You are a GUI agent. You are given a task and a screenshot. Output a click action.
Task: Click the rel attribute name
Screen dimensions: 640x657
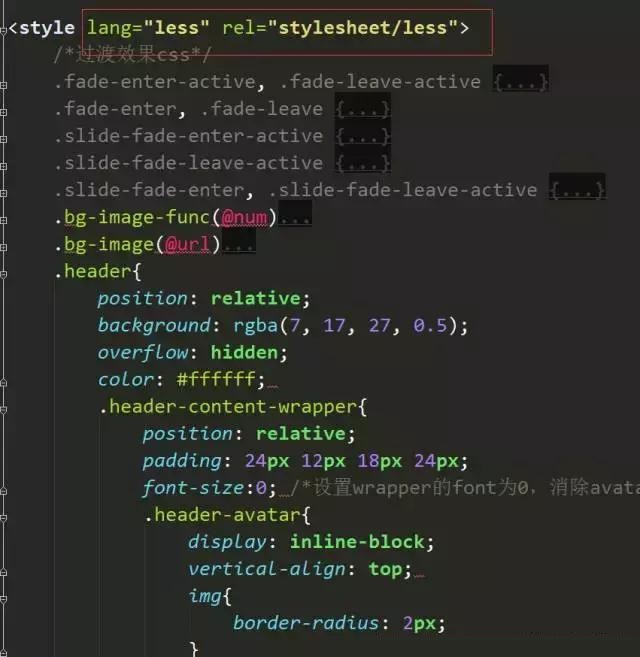(239, 28)
